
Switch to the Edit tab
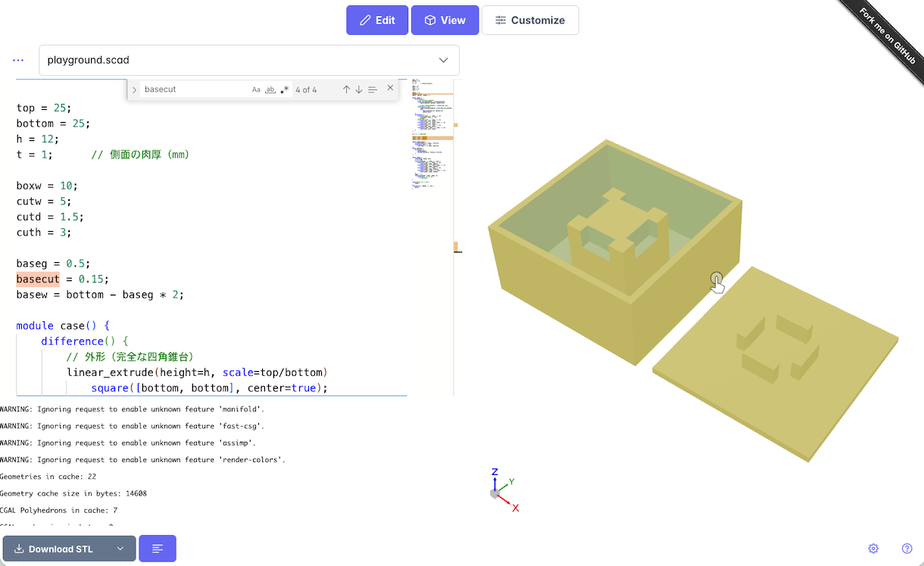coord(377,20)
